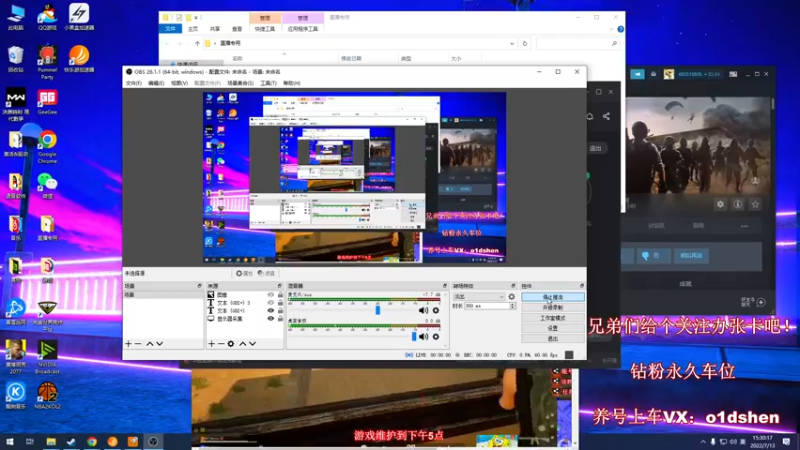Click the OBS icon in the taskbar

point(153,442)
